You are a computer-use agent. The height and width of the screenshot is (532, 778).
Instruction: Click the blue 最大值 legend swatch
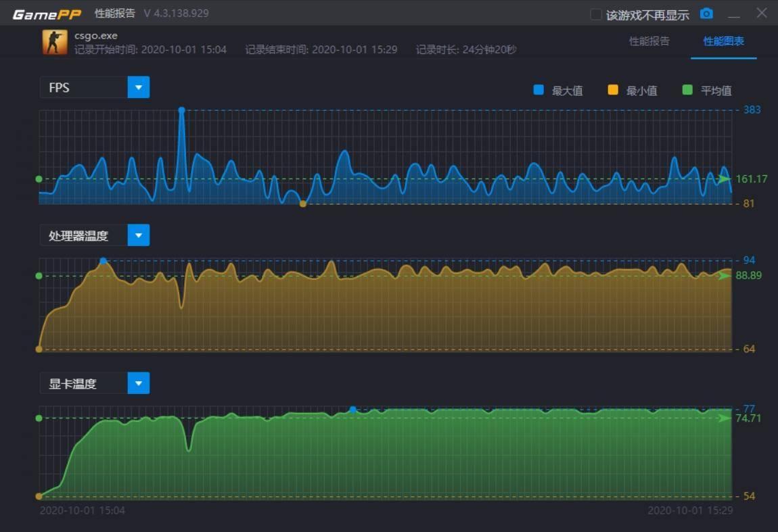point(539,90)
